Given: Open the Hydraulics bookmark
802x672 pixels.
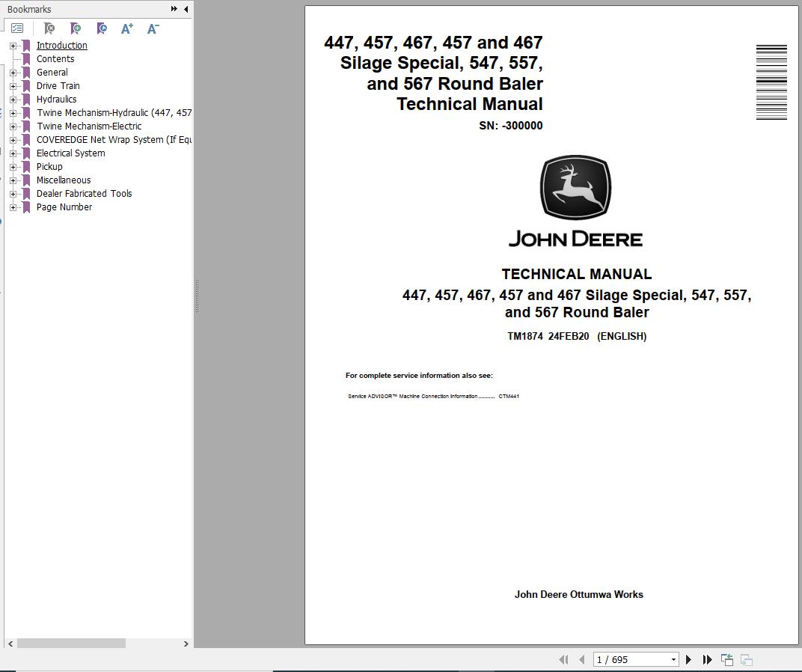Looking at the screenshot, I should tap(56, 100).
